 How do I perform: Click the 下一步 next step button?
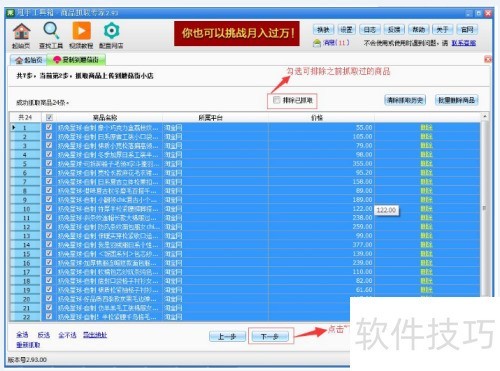coord(270,336)
